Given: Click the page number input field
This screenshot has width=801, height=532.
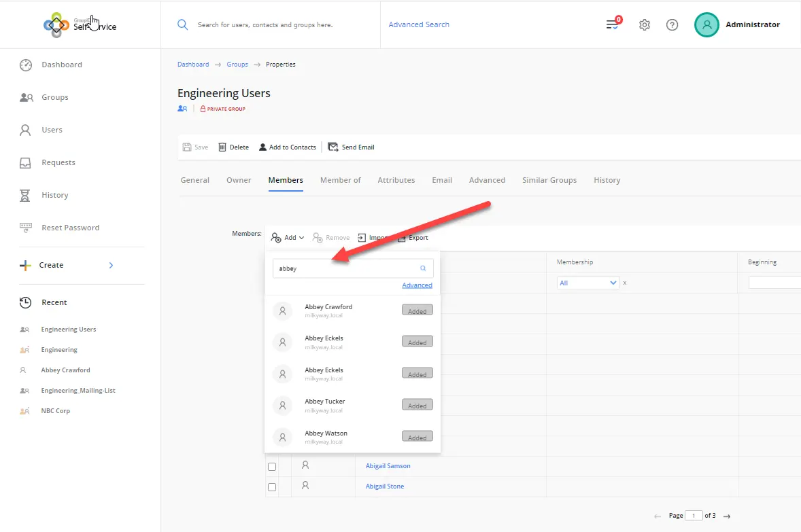Looking at the screenshot, I should click(693, 516).
